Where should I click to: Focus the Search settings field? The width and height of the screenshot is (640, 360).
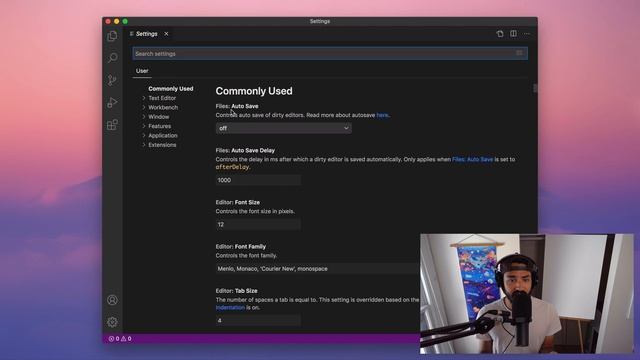tap(330, 53)
